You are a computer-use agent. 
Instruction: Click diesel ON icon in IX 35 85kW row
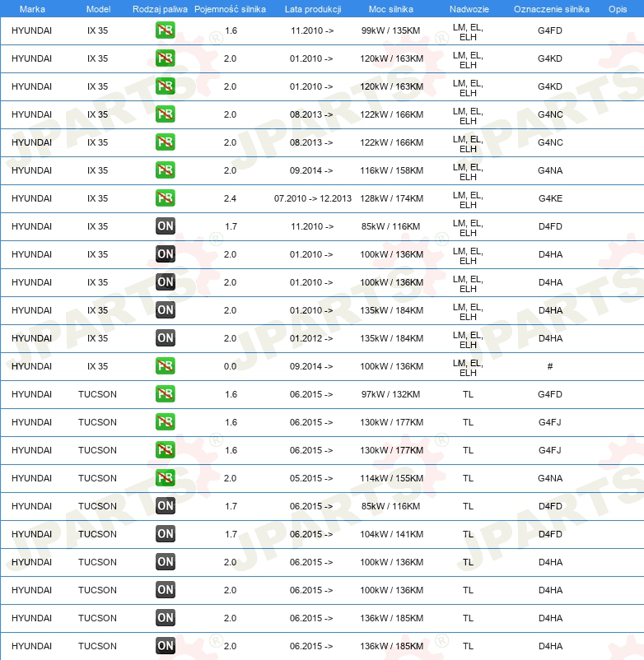tap(165, 226)
